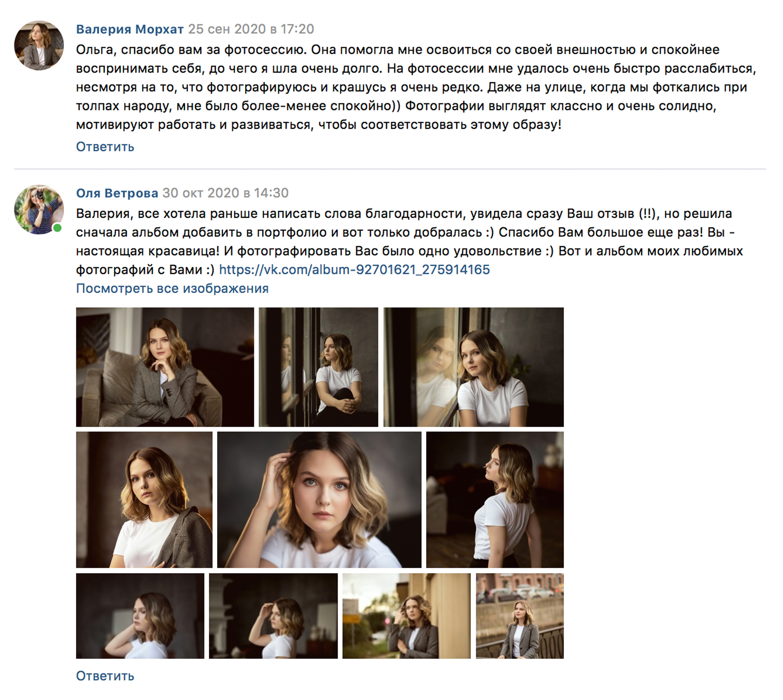Open the profile-view photo in white t-shirt
This screenshot has width=783, height=700.
click(x=495, y=500)
